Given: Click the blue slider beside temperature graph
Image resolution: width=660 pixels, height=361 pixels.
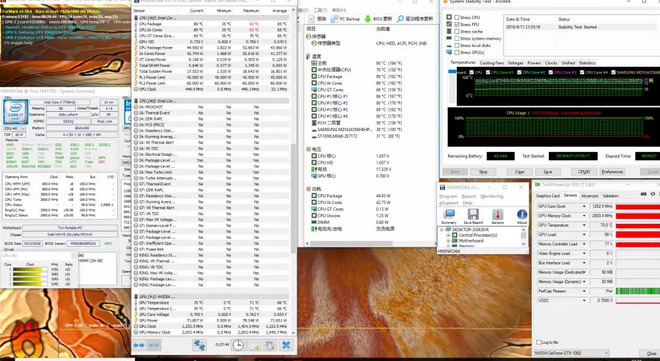Looking at the screenshot, I should point(451,72).
